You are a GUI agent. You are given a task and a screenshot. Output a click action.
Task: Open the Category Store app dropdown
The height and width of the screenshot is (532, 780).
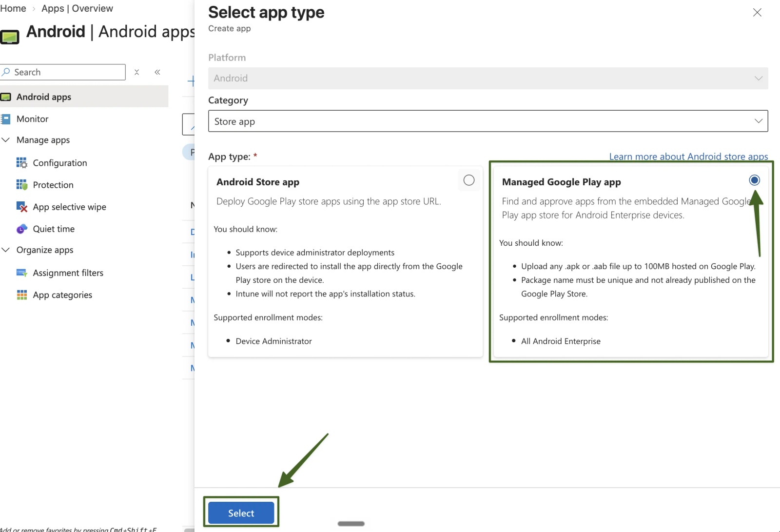(x=488, y=121)
